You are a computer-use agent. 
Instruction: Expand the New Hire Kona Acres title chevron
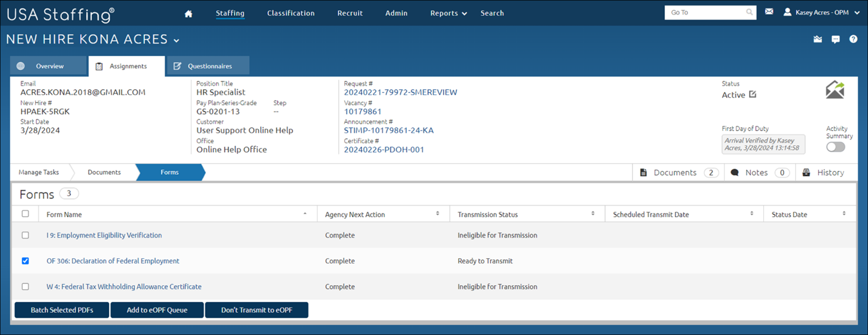pos(177,40)
